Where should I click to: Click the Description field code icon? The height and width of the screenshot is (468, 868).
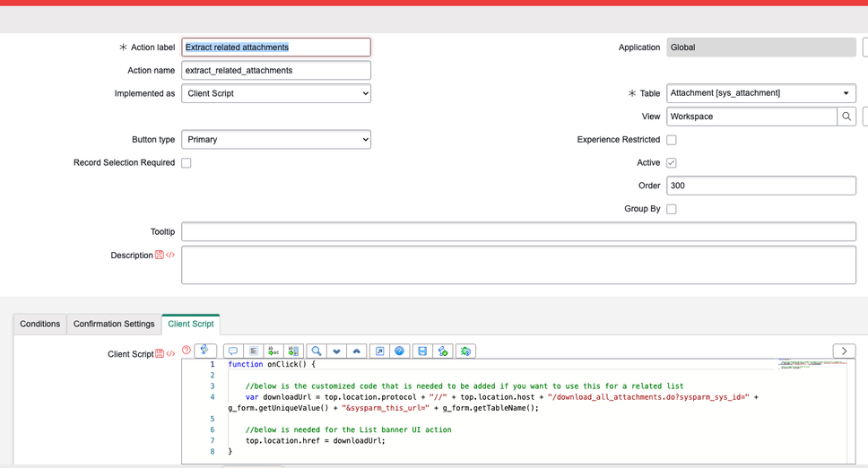(170, 255)
